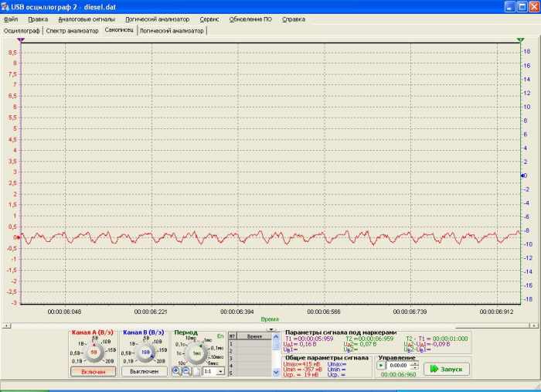Click the Время column header in the marker table

(254, 336)
